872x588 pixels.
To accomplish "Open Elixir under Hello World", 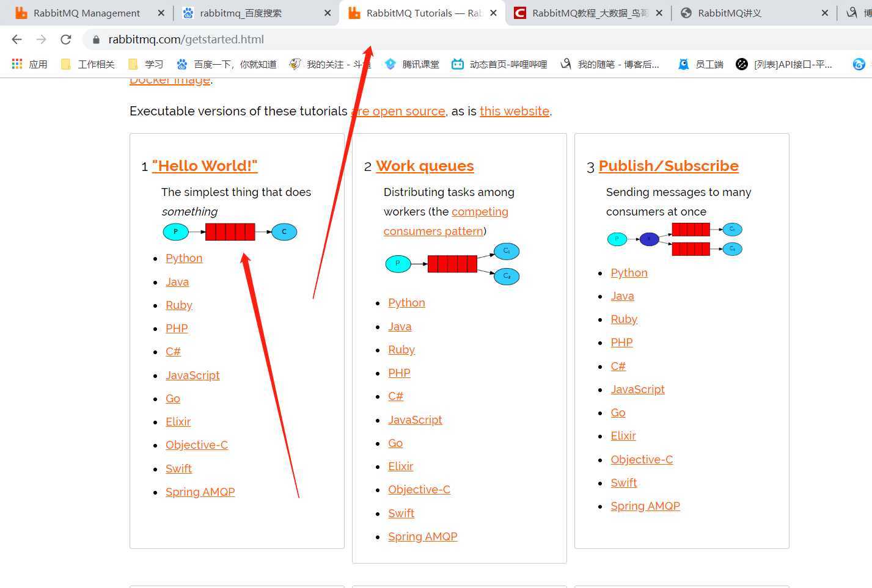I will tap(178, 422).
